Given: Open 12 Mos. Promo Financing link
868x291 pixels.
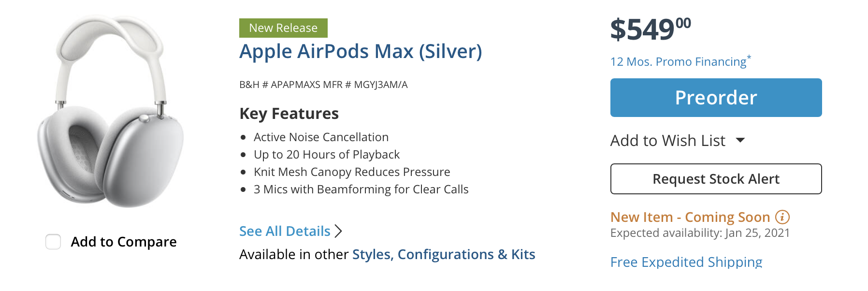Looking at the screenshot, I should (678, 62).
